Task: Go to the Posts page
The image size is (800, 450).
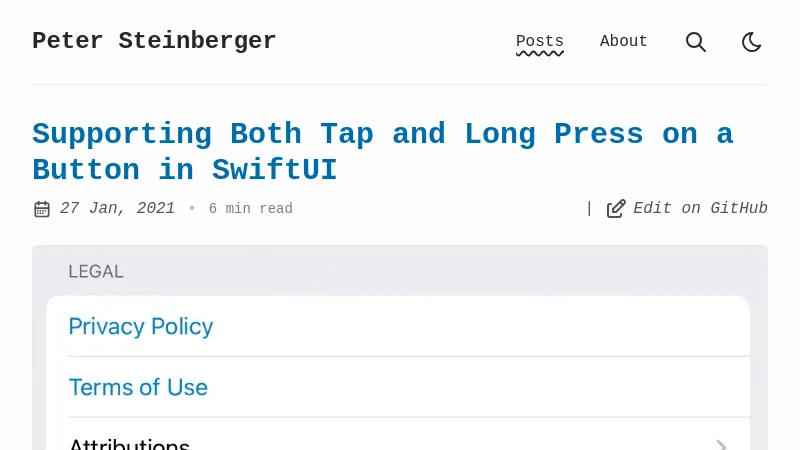Action: point(539,42)
